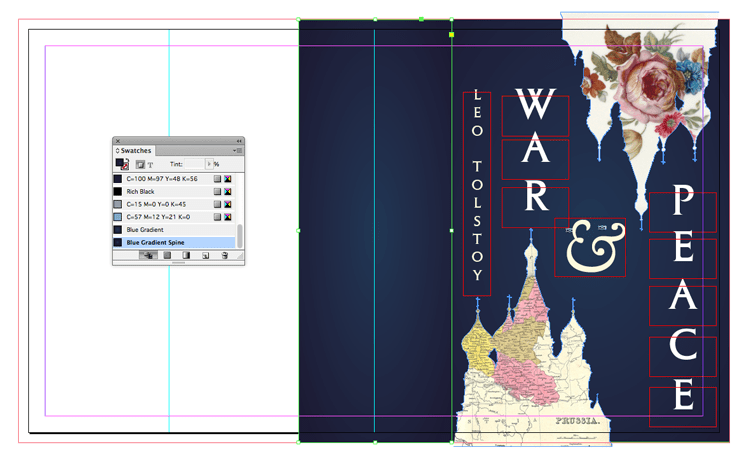The image size is (750, 465).
Task: Click the Swatches panel scrollbar
Action: tap(240, 236)
